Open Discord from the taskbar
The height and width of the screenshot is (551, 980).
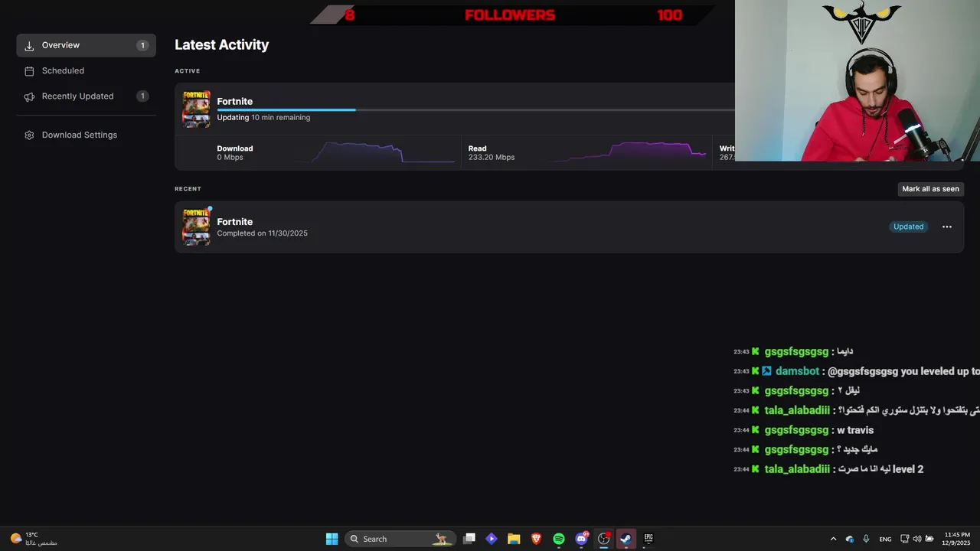pyautogui.click(x=581, y=539)
